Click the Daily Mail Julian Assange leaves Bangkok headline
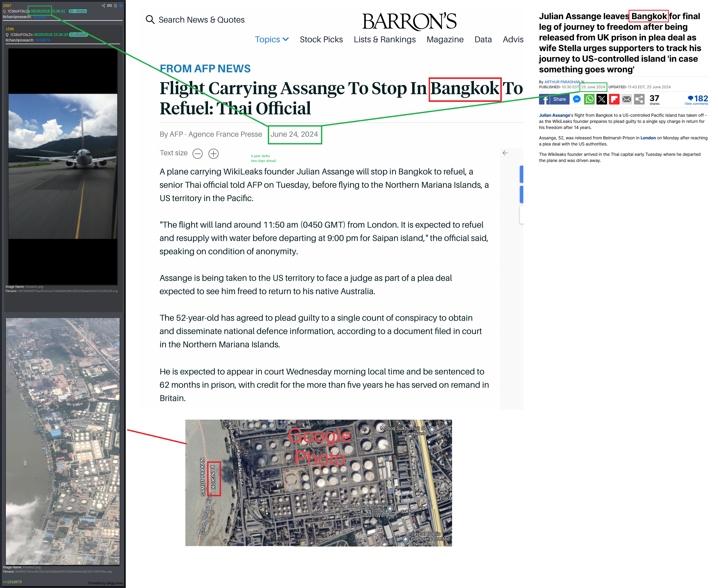 pos(620,43)
